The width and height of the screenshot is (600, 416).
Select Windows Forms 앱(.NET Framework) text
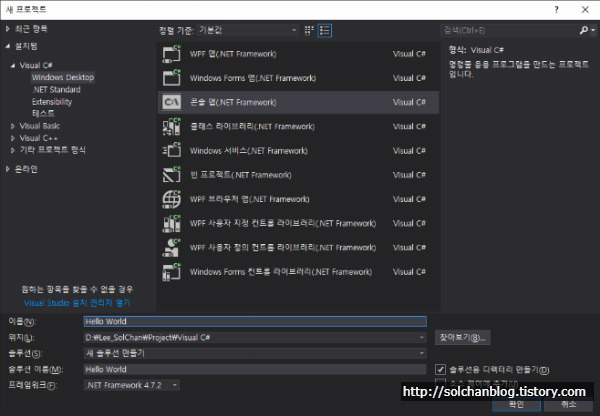[253, 78]
